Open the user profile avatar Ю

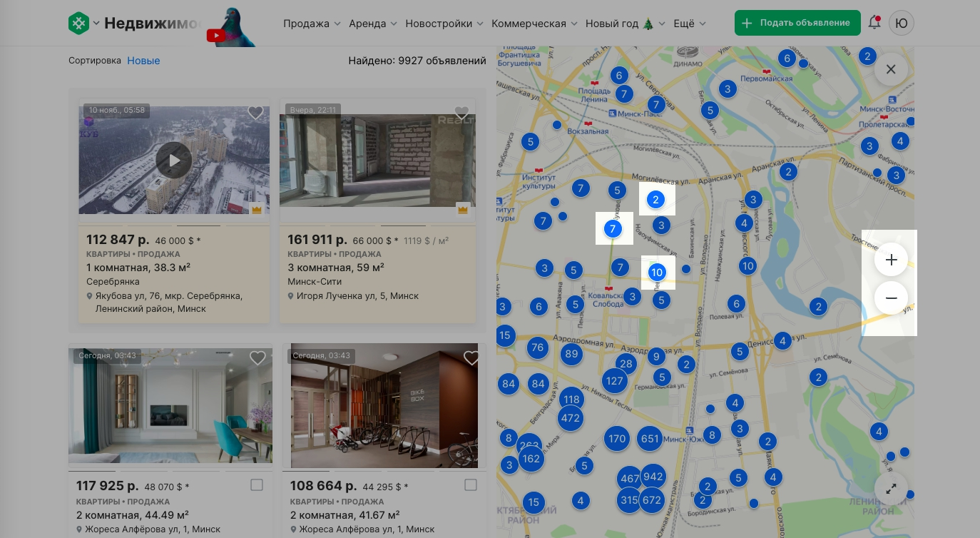902,23
